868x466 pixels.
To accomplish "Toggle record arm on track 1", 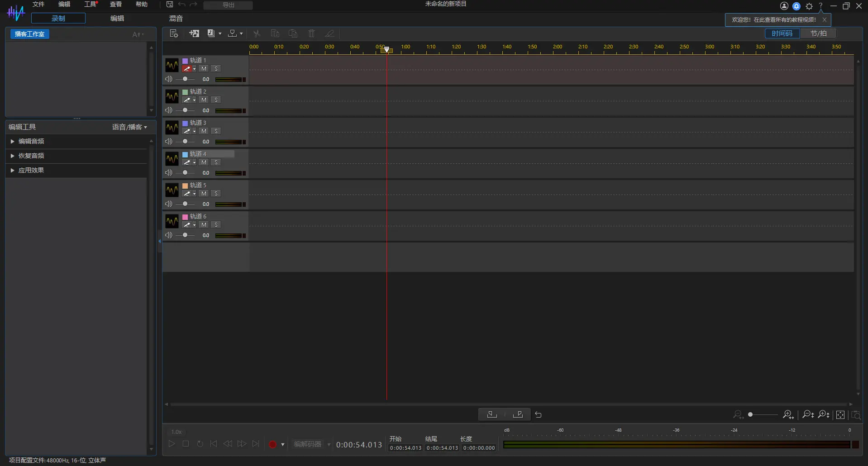I will click(x=186, y=69).
